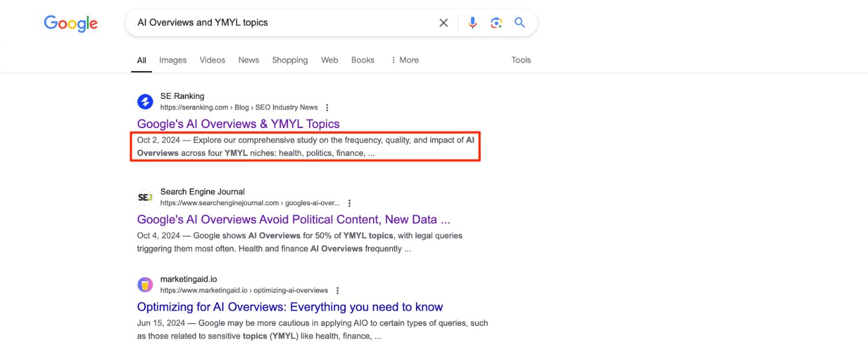Viewport: 868px width, 347px height.
Task: Clear the search query with the X
Action: (x=443, y=23)
